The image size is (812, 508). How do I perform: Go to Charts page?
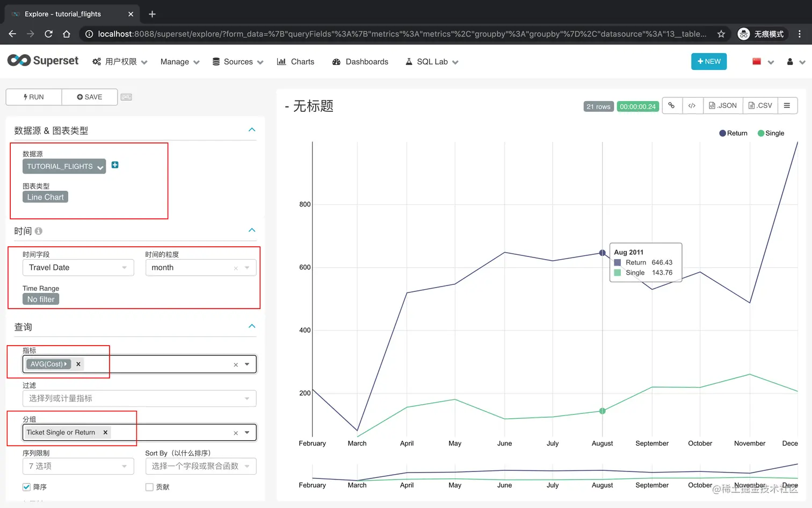(x=295, y=62)
